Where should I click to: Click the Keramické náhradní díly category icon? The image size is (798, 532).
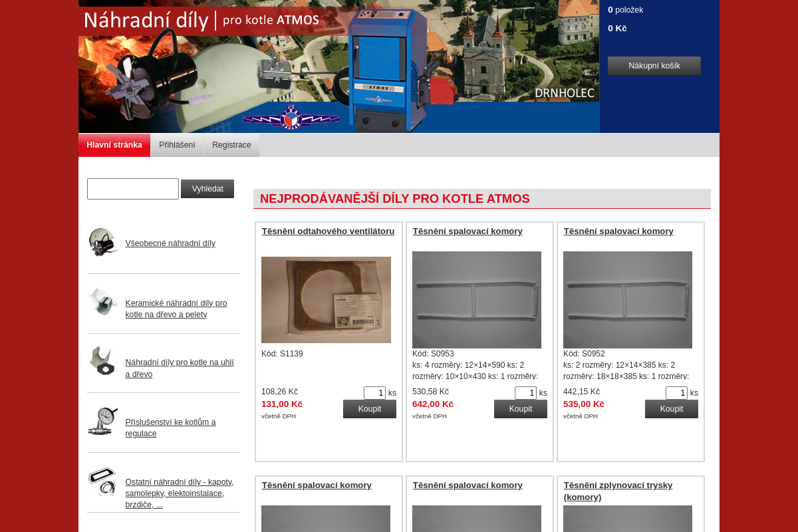103,302
